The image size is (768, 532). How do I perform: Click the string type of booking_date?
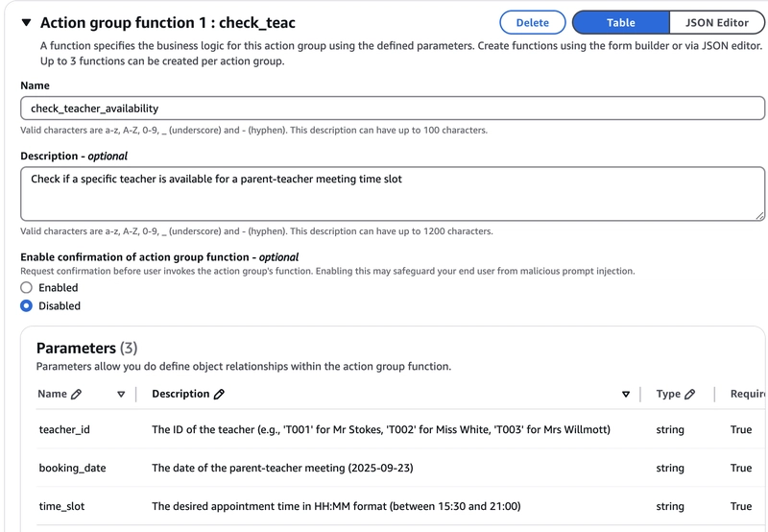[670, 468]
